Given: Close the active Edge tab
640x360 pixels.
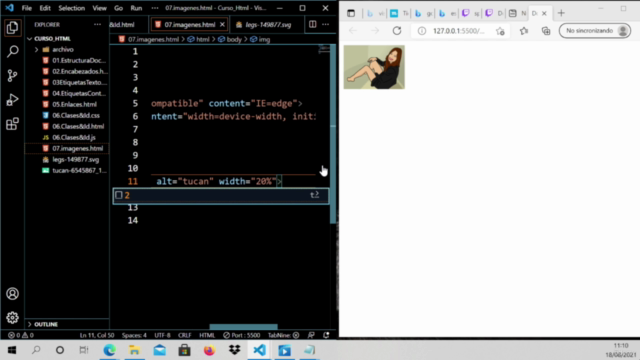Looking at the screenshot, I should [544, 13].
